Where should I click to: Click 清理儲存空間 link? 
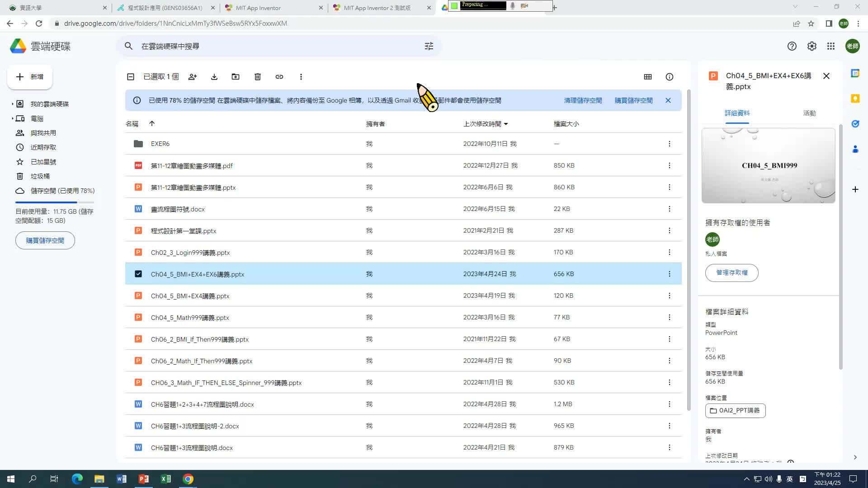(x=583, y=100)
